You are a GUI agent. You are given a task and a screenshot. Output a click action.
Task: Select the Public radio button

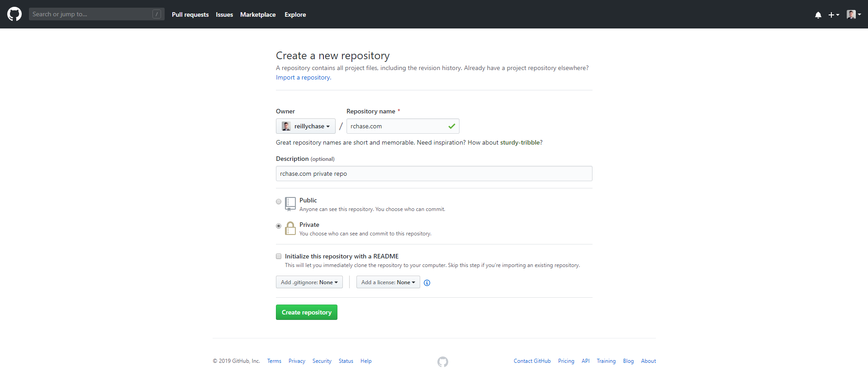click(x=279, y=202)
